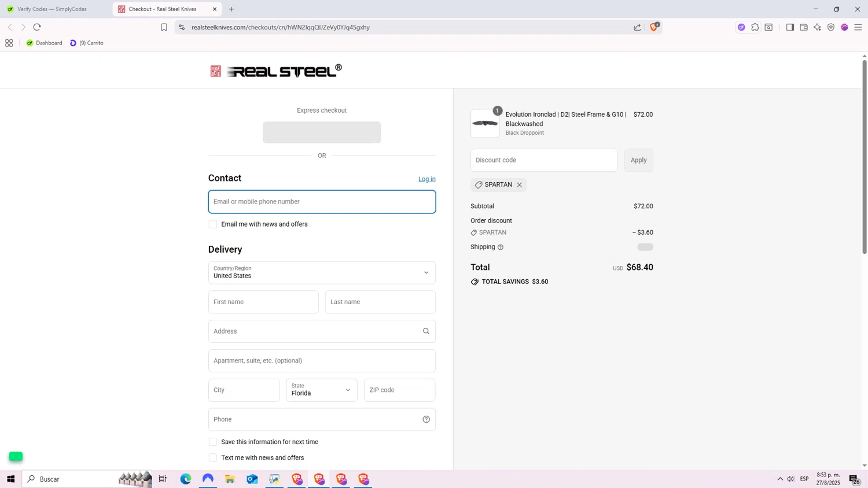
Task: Reload the checkout page
Action: [x=37, y=27]
